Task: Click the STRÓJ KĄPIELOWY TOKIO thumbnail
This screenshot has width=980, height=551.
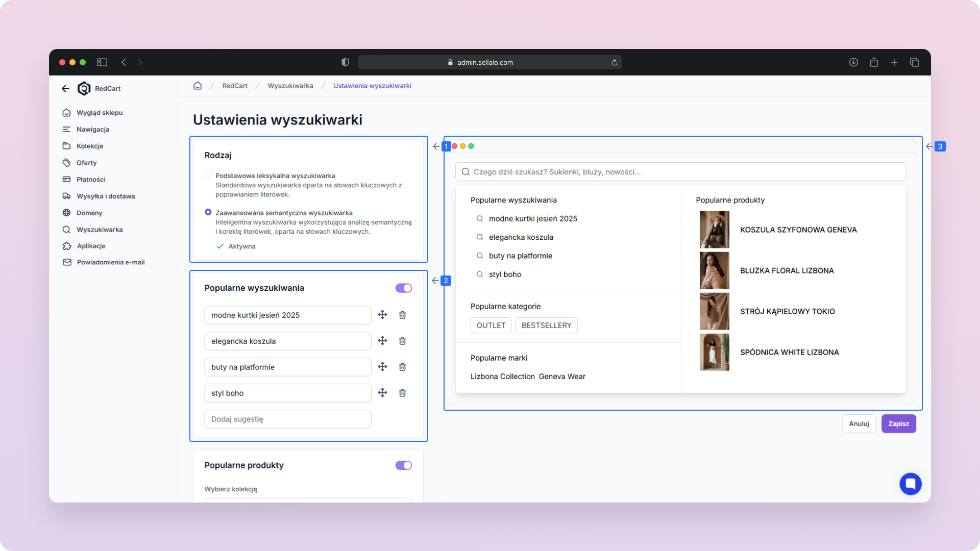Action: tap(715, 311)
